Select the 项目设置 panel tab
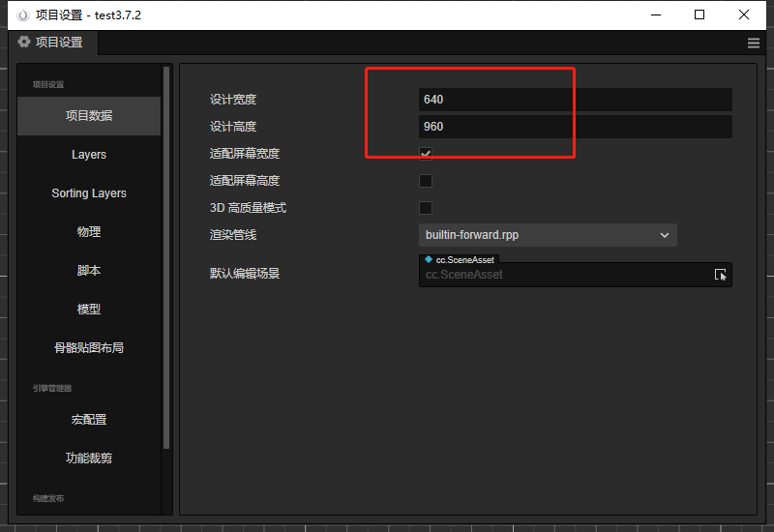This screenshot has height=532, width=774. tap(53, 43)
